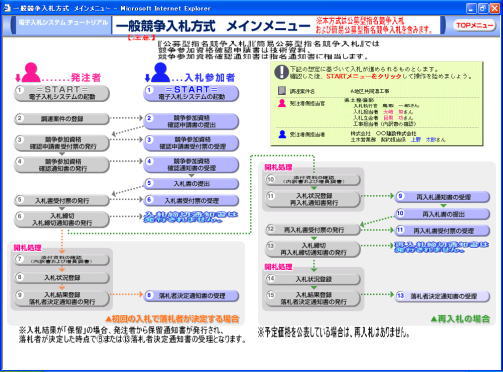Viewport: 503px width, 372px height.
Task: Start the 入札参加者 START step 1
Action: click(x=191, y=93)
